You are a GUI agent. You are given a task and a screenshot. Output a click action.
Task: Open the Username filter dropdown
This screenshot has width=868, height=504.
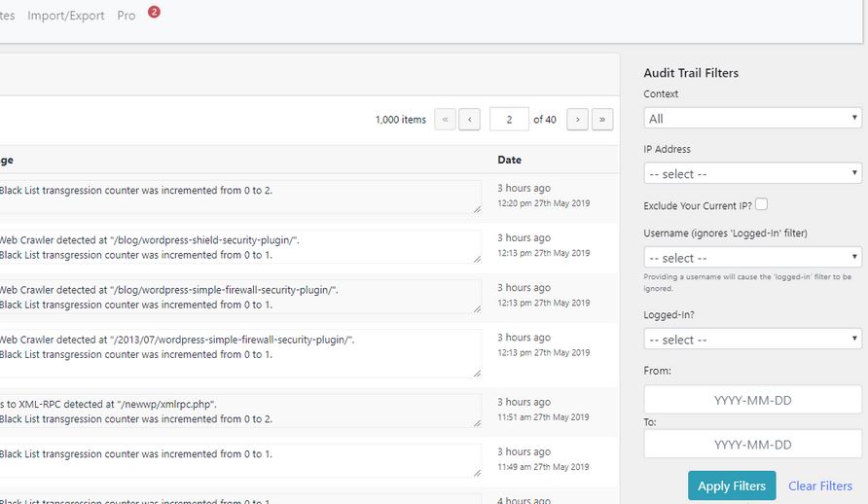click(x=752, y=258)
